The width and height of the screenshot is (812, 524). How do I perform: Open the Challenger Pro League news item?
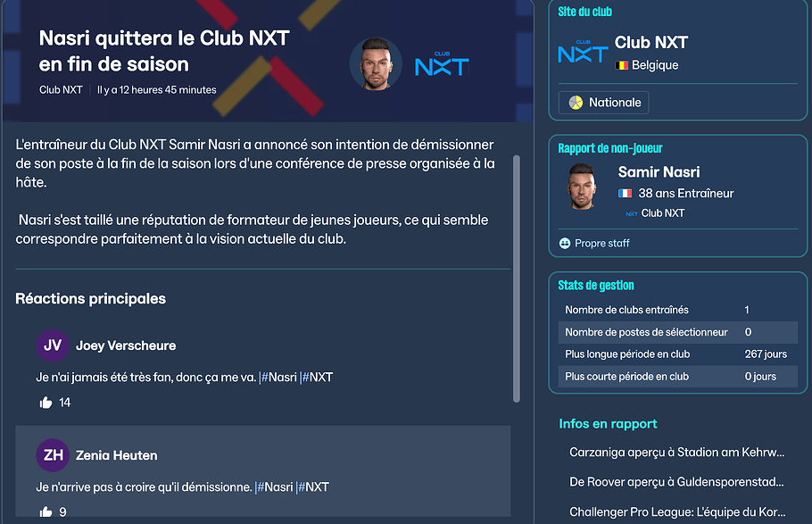tap(676, 513)
